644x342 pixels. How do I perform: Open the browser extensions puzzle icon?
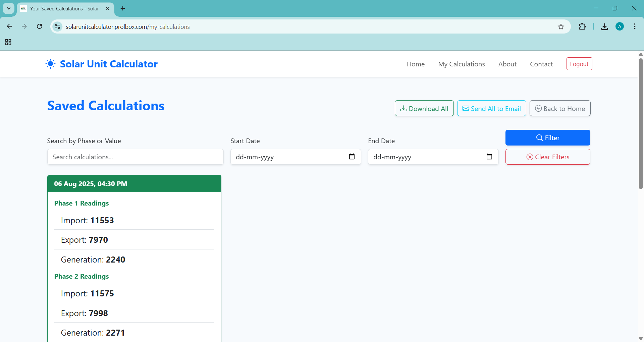coord(582,27)
